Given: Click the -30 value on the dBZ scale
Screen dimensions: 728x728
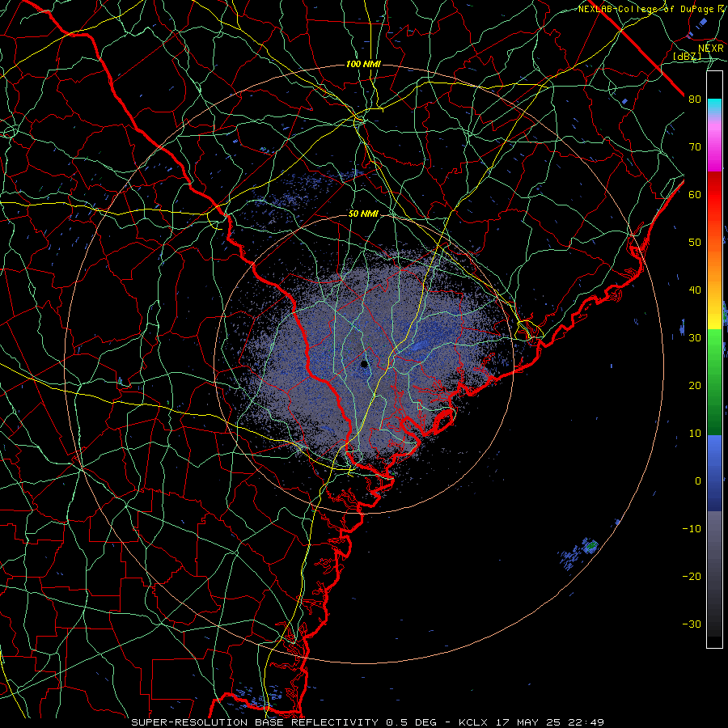Looking at the screenshot, I should [x=692, y=624].
